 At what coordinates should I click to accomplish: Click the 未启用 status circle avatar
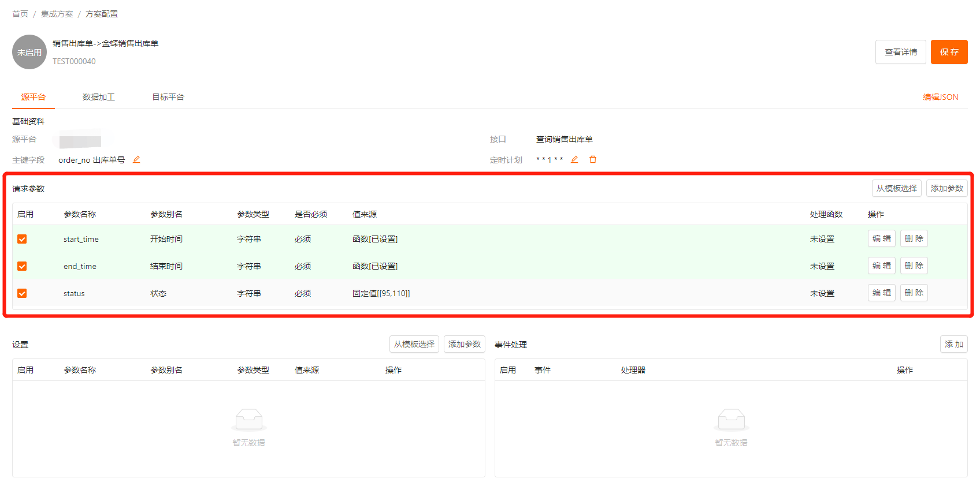pyautogui.click(x=29, y=52)
